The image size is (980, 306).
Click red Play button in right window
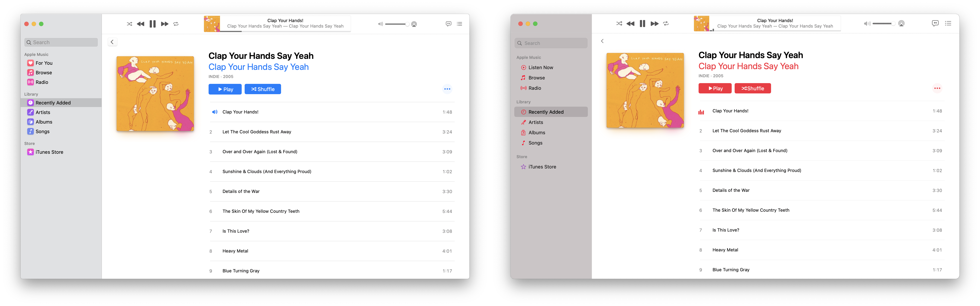[715, 88]
